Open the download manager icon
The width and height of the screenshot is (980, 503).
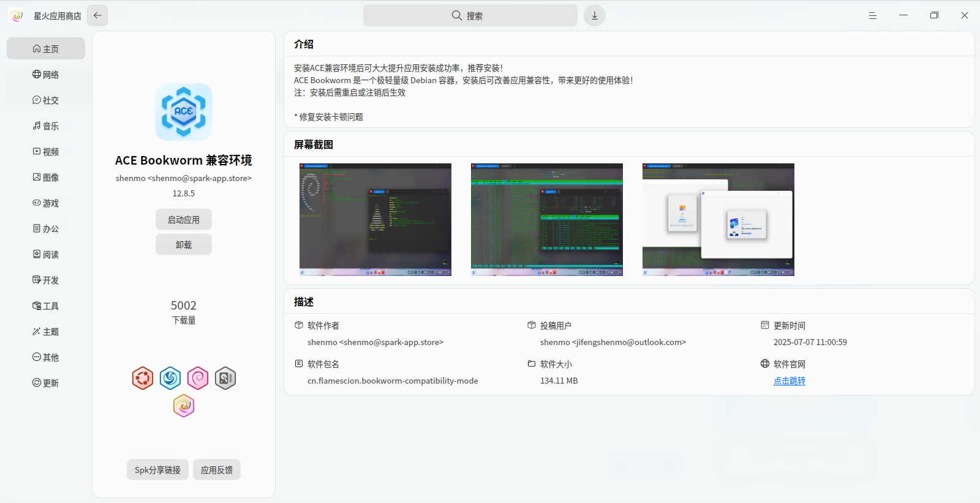pyautogui.click(x=594, y=15)
